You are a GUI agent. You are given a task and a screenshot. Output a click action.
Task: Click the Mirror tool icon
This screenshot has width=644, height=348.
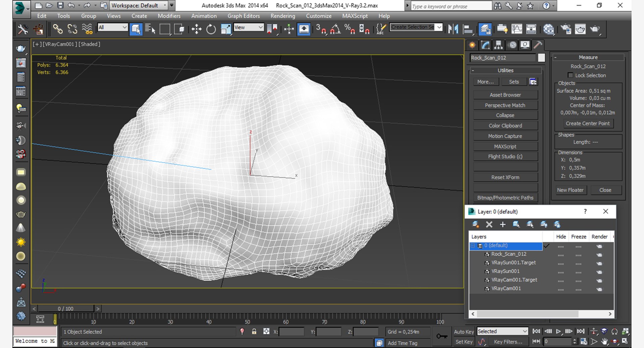[453, 29]
